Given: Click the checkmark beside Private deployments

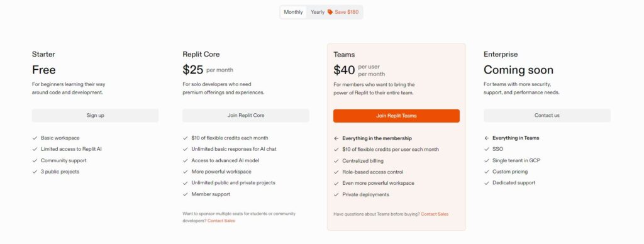Looking at the screenshot, I should pyautogui.click(x=336, y=195).
